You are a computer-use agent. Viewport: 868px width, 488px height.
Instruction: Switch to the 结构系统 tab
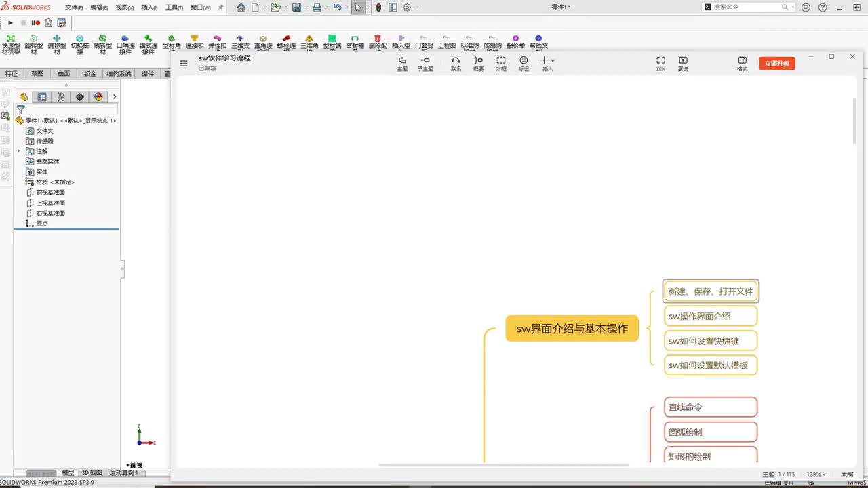point(119,73)
